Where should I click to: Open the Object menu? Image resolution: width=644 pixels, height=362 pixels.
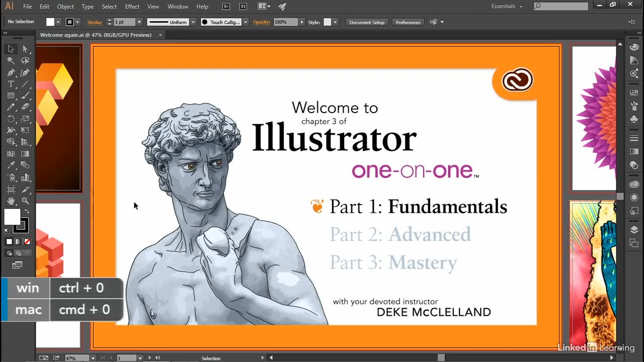[65, 7]
